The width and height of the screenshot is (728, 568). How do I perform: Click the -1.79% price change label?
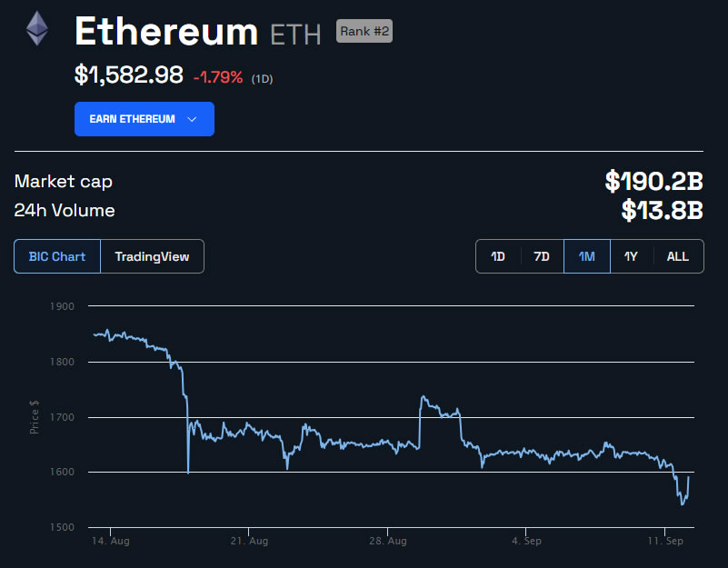pyautogui.click(x=218, y=77)
